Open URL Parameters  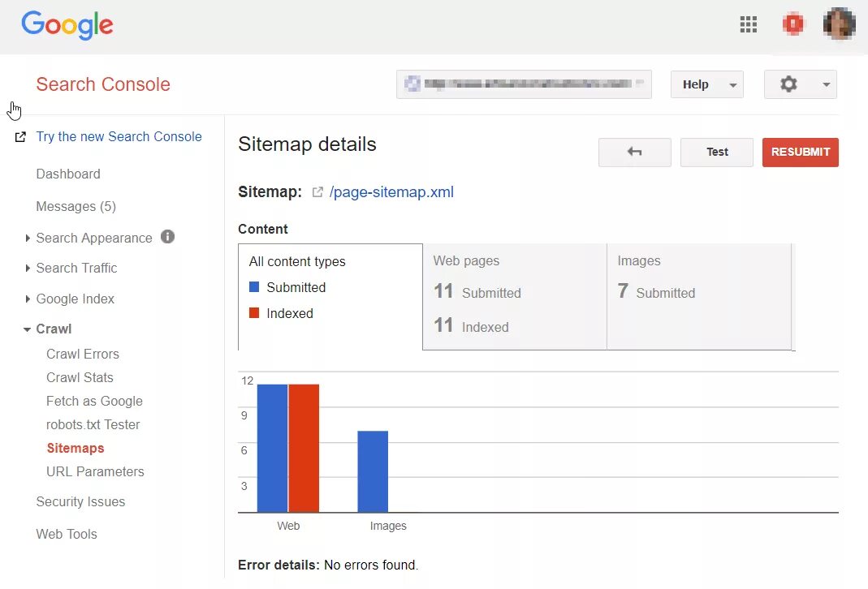95,471
